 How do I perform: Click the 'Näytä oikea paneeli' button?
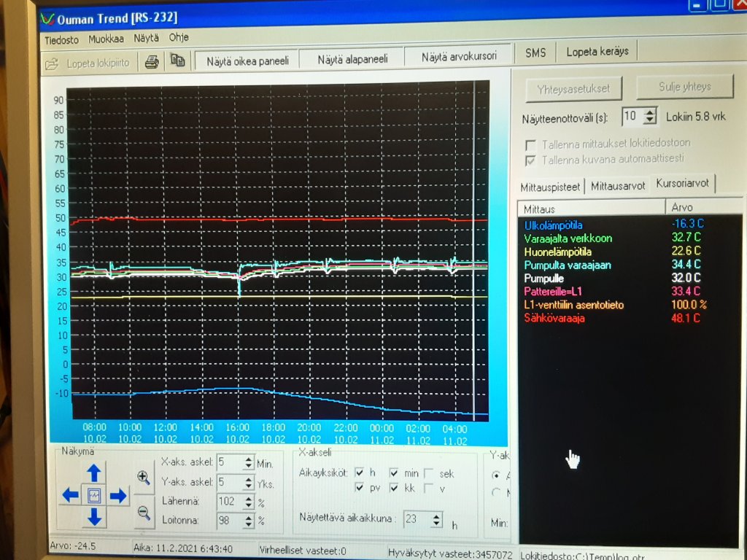click(247, 61)
